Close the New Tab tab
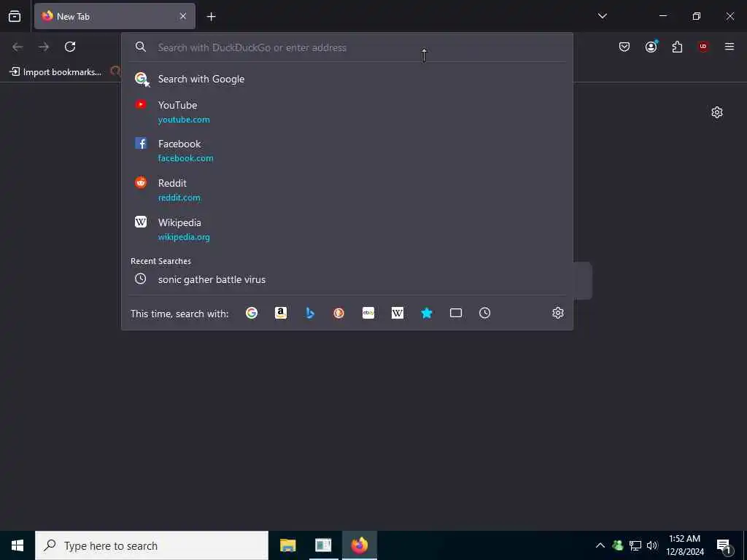Image resolution: width=747 pixels, height=560 pixels. 183,16
